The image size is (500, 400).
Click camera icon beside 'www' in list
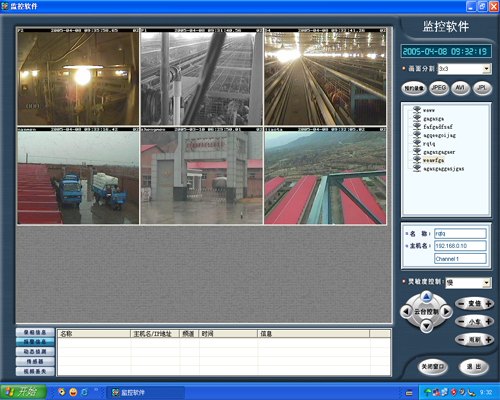[x=417, y=110]
